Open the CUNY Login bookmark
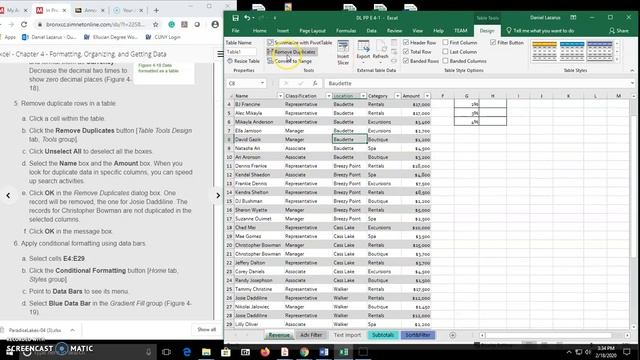This screenshot has width=640, height=360. point(163,37)
